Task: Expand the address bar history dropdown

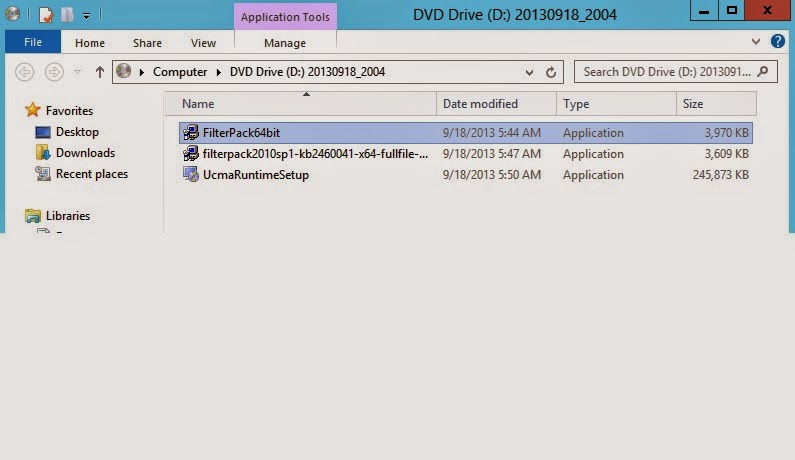Action: point(530,72)
